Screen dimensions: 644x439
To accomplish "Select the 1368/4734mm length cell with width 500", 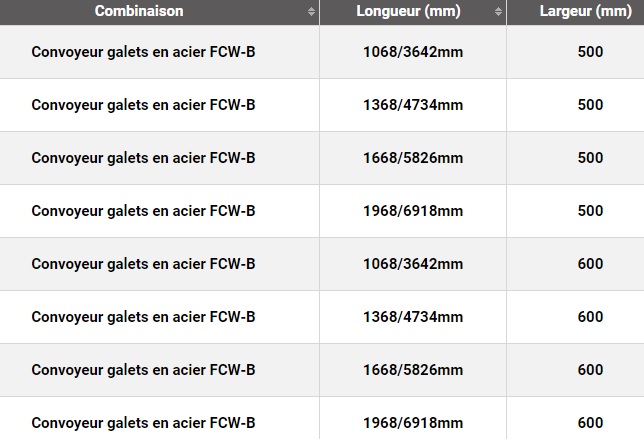I will point(413,104).
